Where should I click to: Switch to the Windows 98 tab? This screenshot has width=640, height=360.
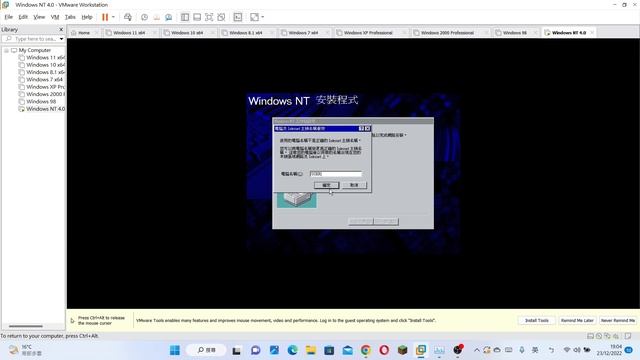[x=514, y=33]
